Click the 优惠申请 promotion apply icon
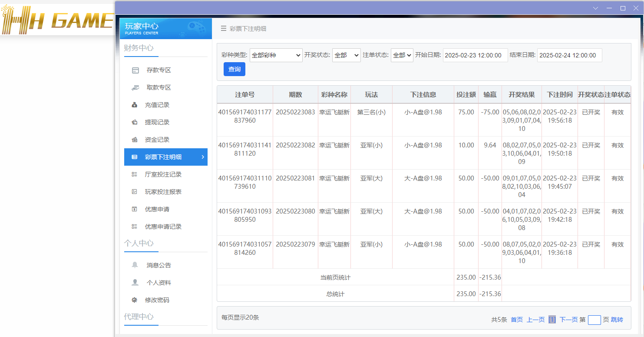 135,209
